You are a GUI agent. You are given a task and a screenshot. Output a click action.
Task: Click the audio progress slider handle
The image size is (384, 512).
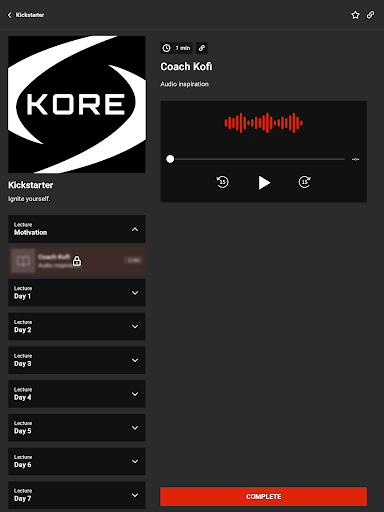[x=170, y=159]
